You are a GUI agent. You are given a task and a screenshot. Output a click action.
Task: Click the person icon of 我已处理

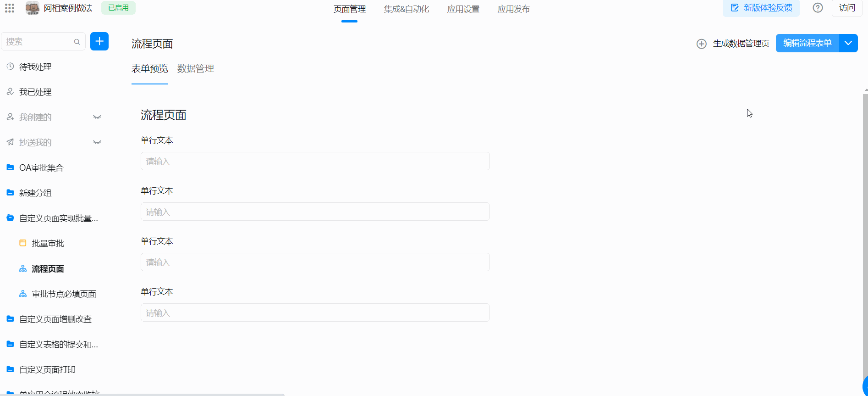coord(10,92)
